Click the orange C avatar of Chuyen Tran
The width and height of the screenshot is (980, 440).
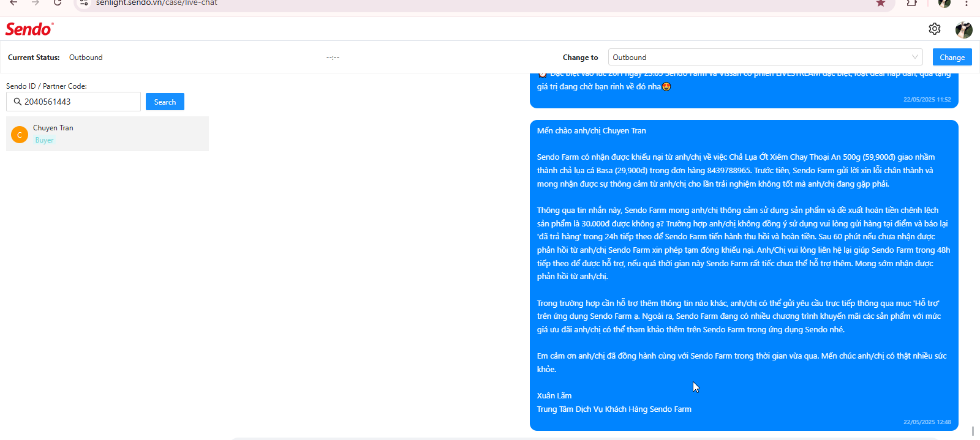[x=20, y=135]
